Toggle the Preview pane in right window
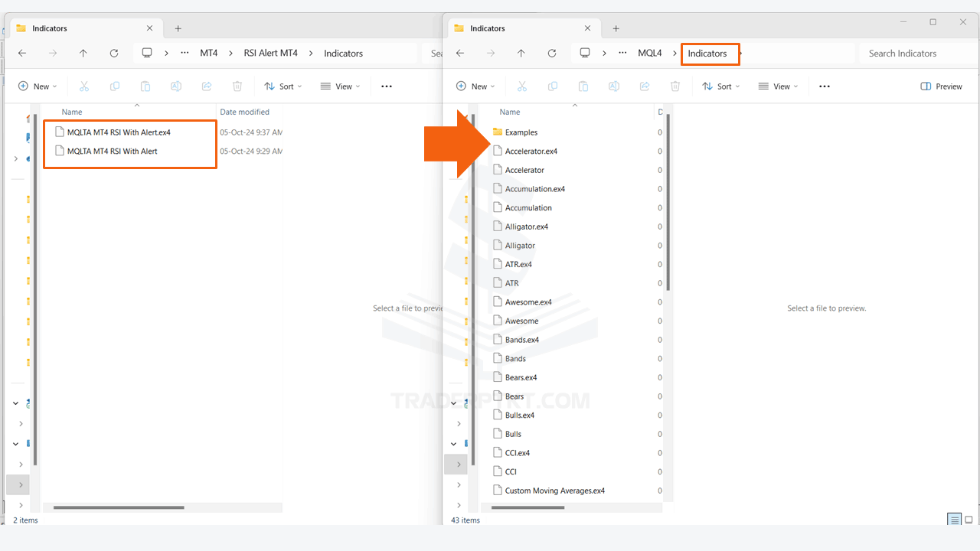 coord(942,86)
